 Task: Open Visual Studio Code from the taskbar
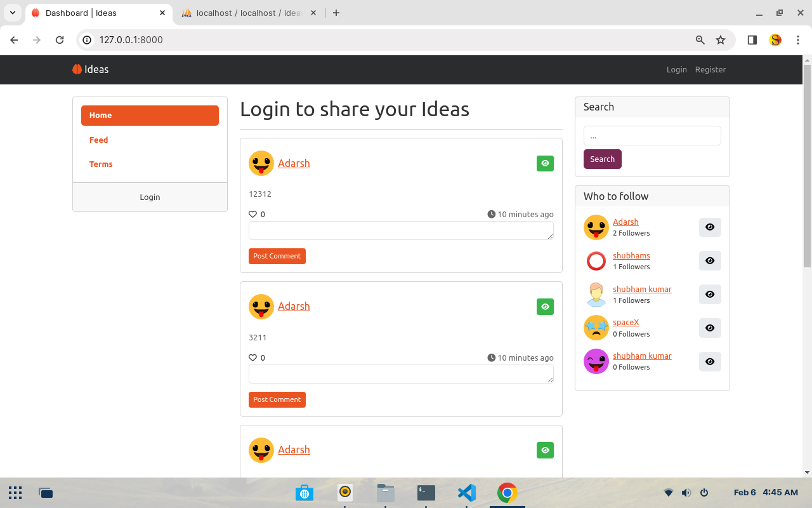(x=466, y=493)
